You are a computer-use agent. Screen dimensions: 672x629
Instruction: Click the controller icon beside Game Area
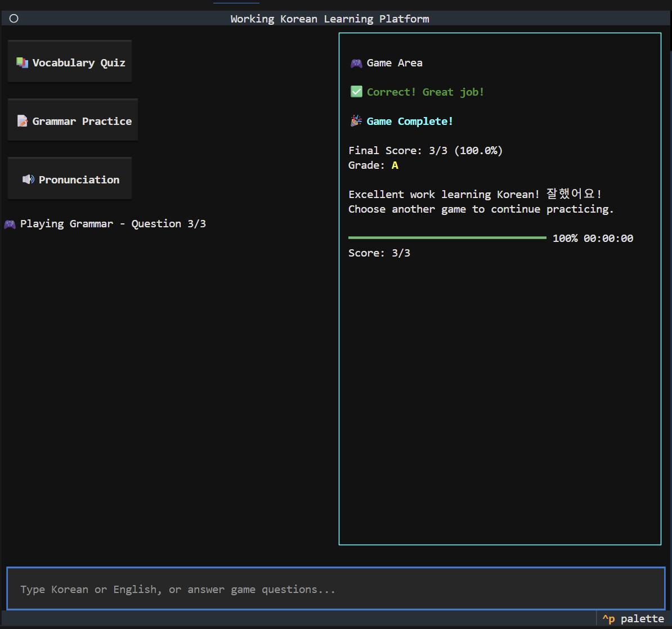click(356, 63)
